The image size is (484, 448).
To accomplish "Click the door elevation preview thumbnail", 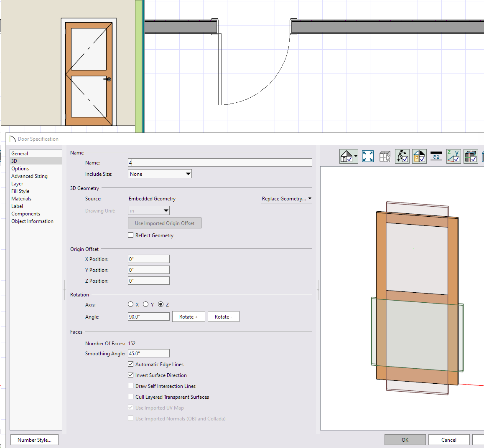I will coord(89,73).
